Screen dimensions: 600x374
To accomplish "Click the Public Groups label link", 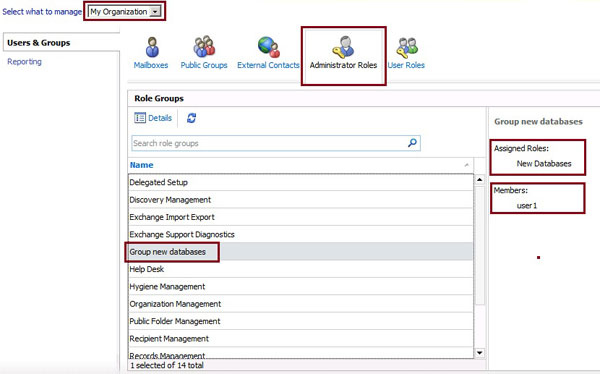I will coord(204,65).
